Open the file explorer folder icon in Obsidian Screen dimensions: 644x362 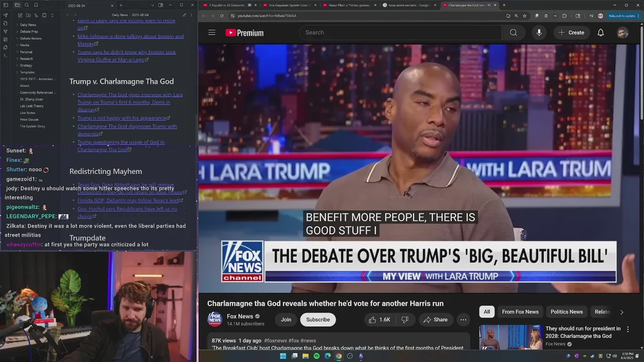coord(17,5)
